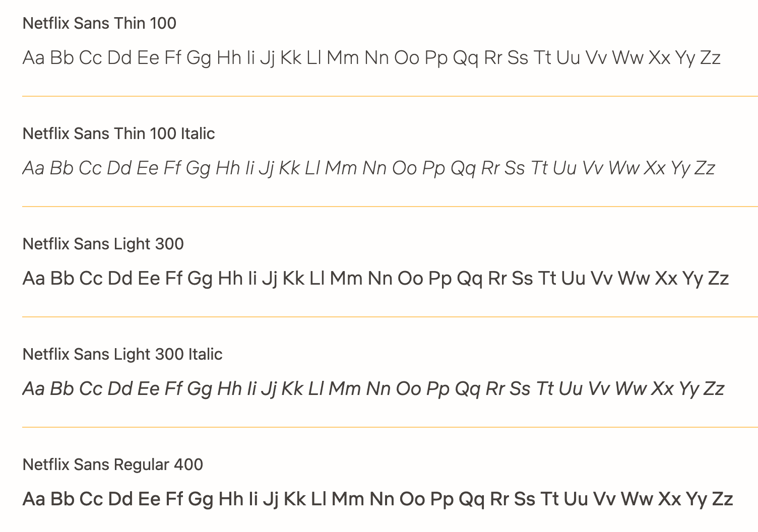Click 'Xx' in the Light 300 sample
The width and height of the screenshot is (758, 532).
click(666, 279)
